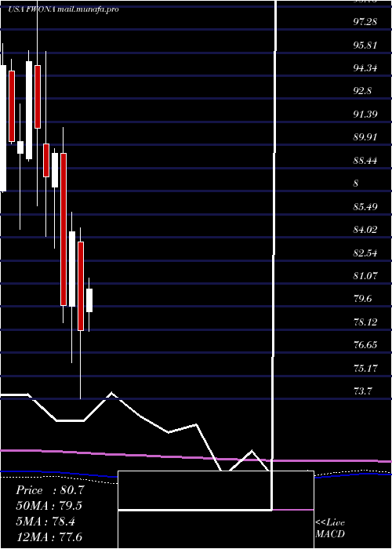Image resolution: width=392 pixels, height=549 pixels.
Task: Click the 97.28 price axis label
Action: pos(365,22)
